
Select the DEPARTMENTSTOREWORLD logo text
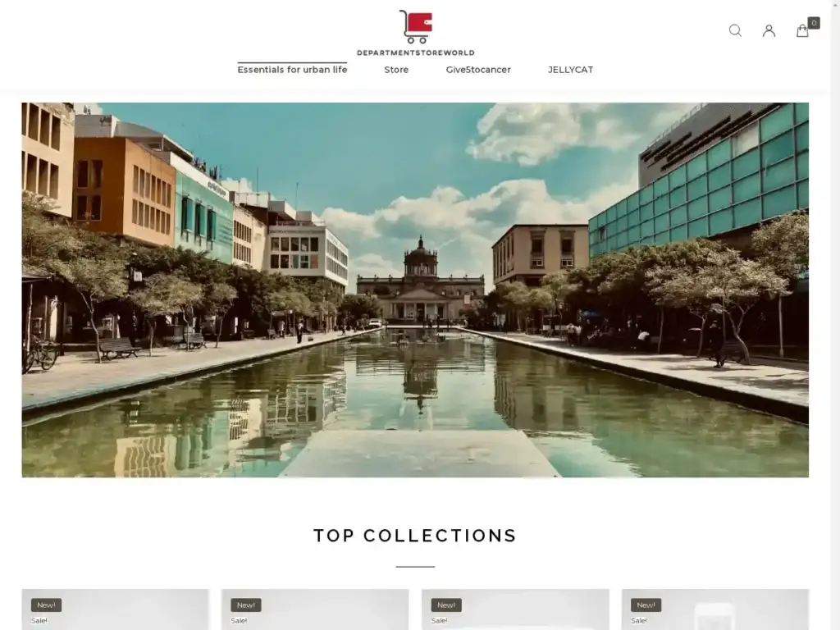tap(416, 52)
